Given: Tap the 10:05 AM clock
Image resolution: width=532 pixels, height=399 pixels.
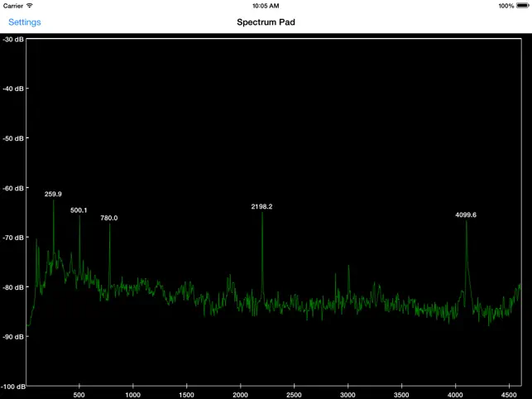Looking at the screenshot, I should pos(266,6).
